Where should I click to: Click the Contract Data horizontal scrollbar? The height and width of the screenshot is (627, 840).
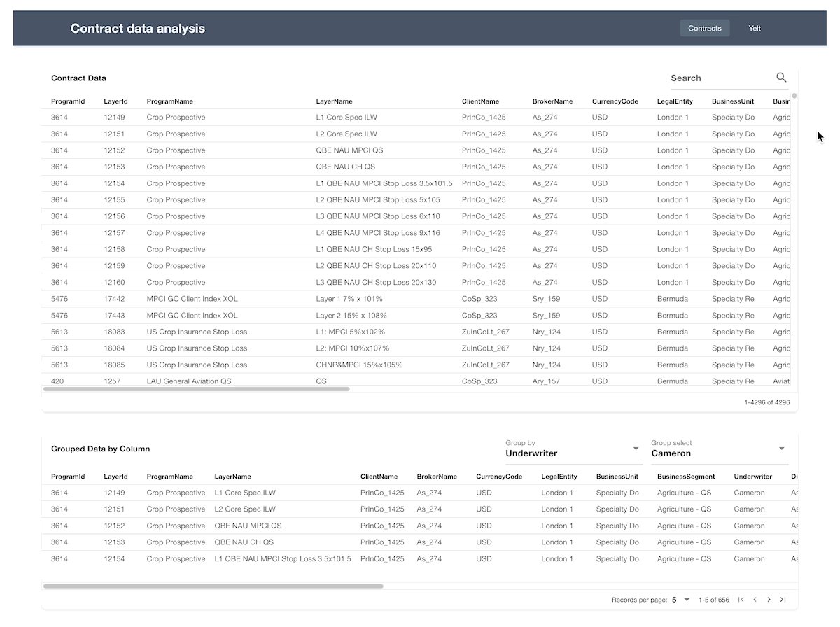pos(196,388)
